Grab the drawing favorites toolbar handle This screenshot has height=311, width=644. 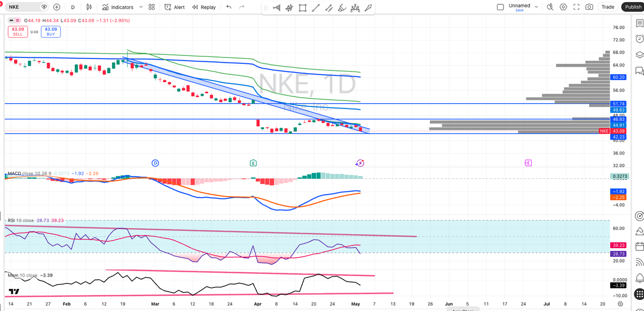(x=266, y=8)
